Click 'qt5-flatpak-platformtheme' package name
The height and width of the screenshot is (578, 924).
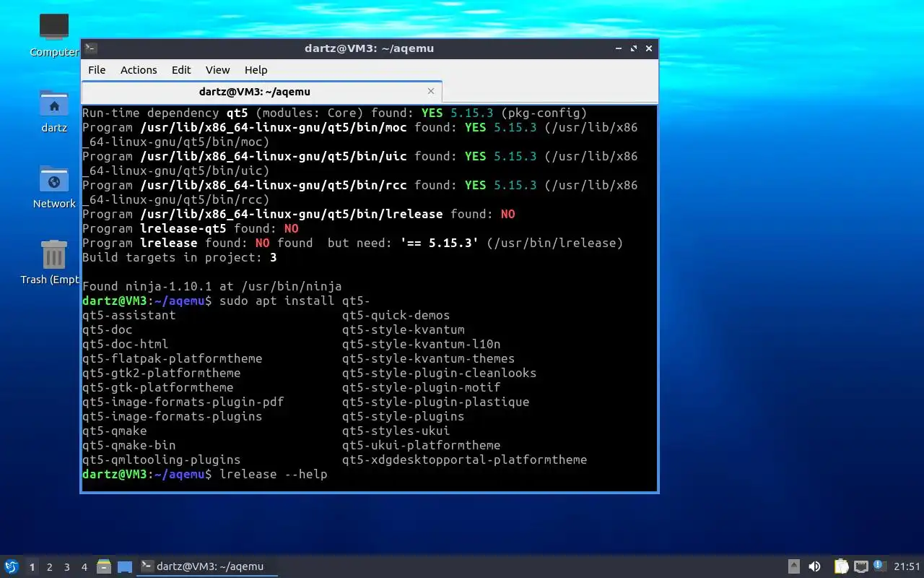(173, 359)
